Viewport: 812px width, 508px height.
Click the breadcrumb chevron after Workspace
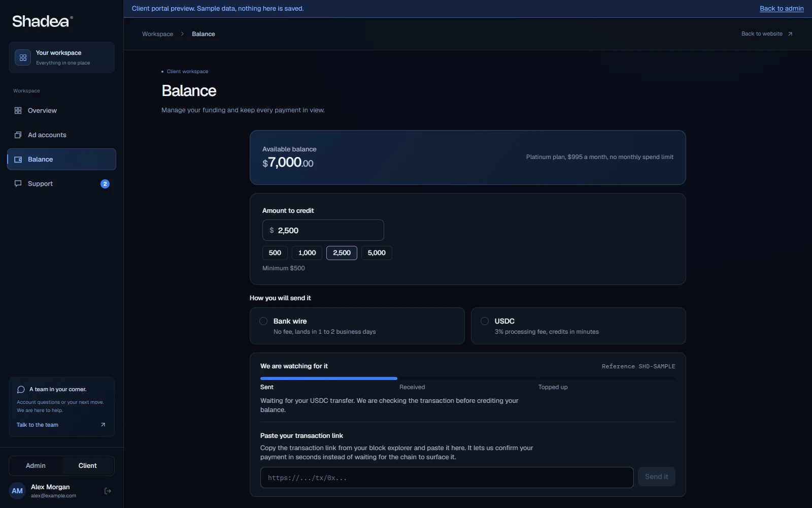click(x=182, y=34)
